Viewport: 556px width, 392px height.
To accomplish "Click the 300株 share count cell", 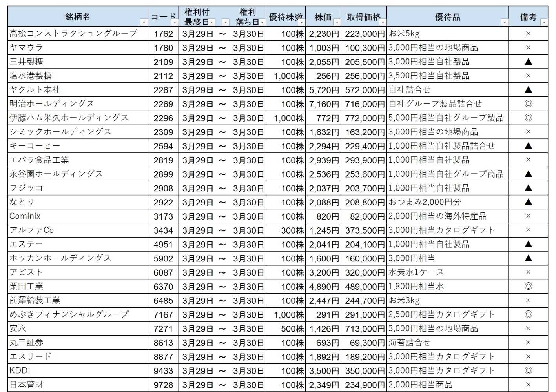I will click(x=286, y=230).
